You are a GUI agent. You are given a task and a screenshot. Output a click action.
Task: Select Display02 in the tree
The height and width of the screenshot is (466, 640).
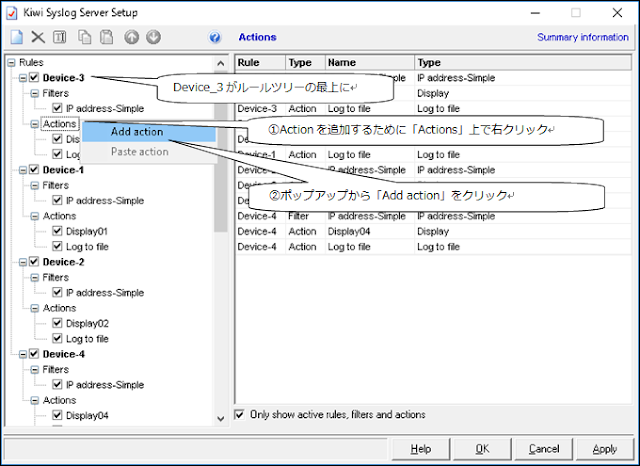click(87, 324)
